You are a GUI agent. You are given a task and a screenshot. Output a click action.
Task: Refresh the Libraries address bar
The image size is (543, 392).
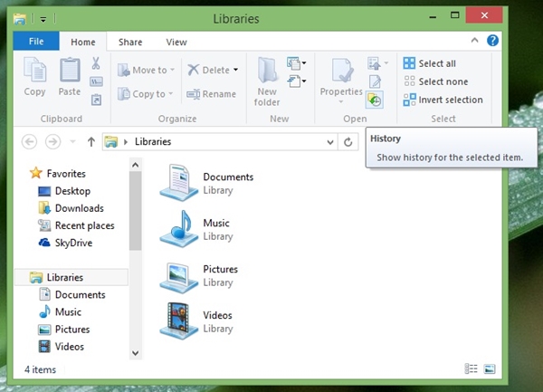pyautogui.click(x=348, y=142)
